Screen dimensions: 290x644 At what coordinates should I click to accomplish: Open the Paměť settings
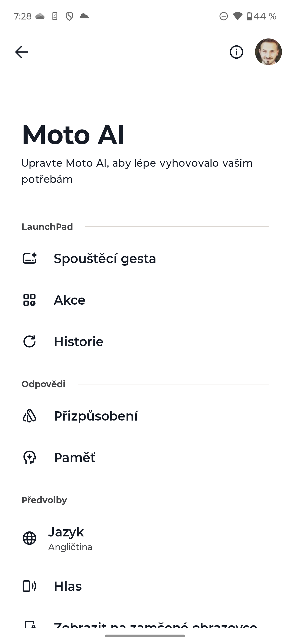pos(75,458)
